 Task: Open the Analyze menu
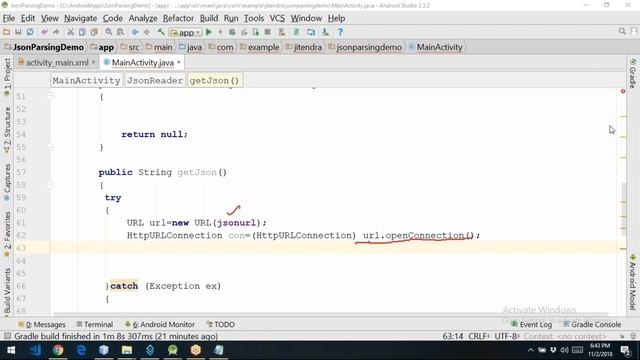click(143, 18)
